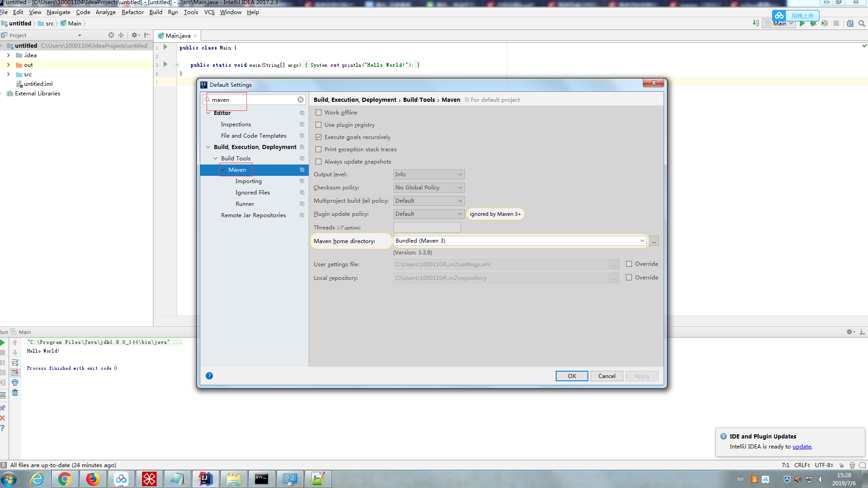The image size is (868, 488).
Task: Click run gutter icon beside main method
Action: click(165, 65)
